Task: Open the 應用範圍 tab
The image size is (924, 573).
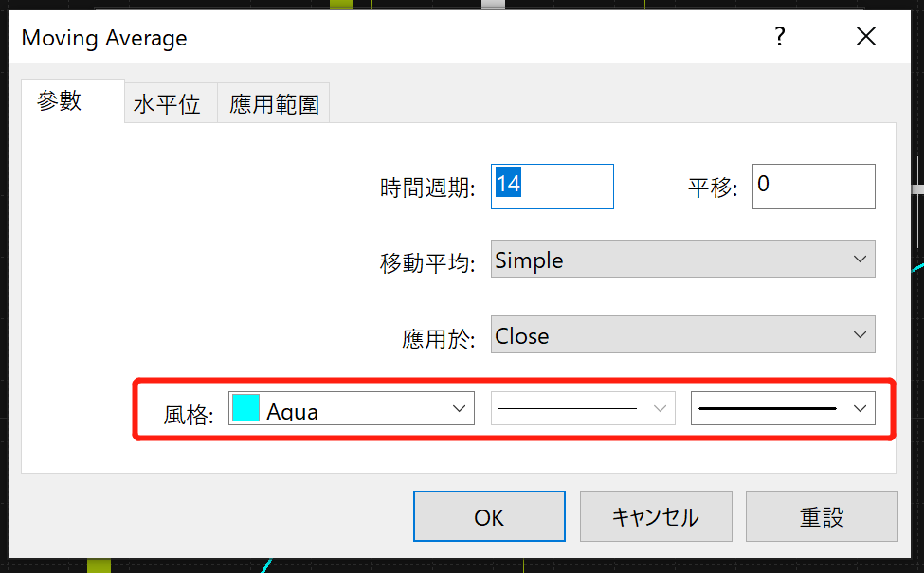Action: tap(274, 103)
